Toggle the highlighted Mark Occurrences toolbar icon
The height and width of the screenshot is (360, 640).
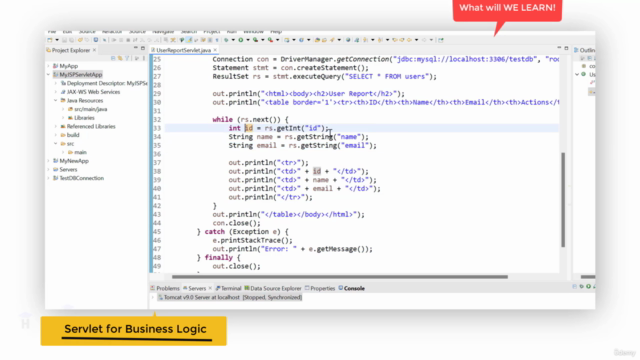(x=189, y=40)
